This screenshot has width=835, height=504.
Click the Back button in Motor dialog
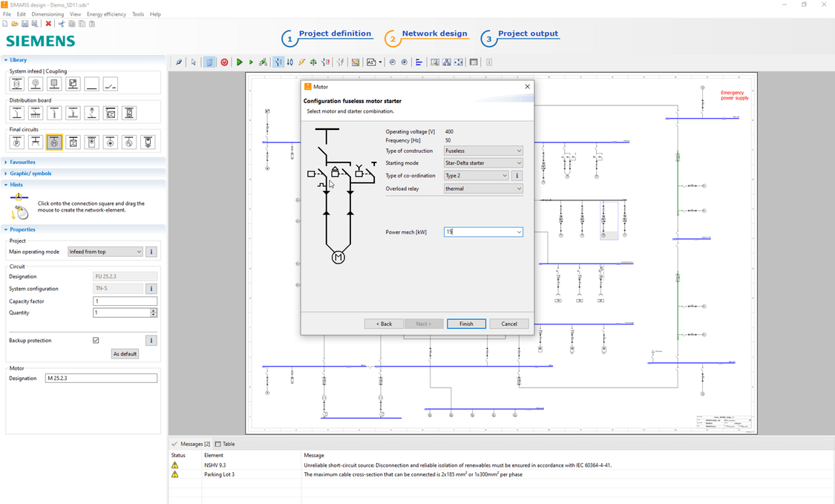coord(384,324)
